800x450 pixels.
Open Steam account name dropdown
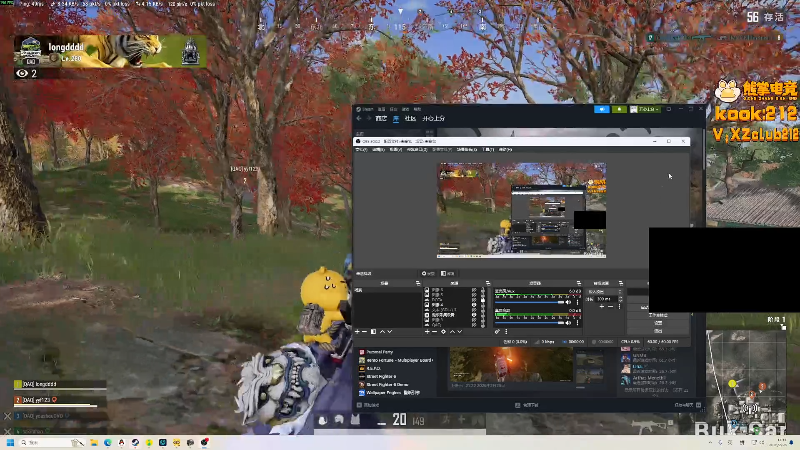(645, 109)
